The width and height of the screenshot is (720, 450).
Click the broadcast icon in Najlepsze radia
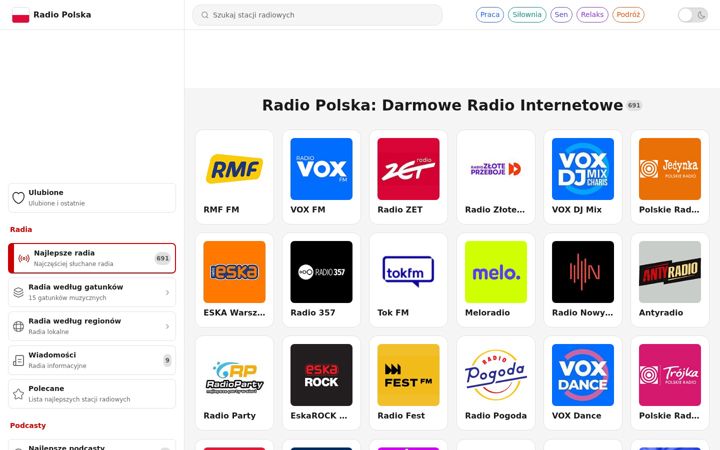click(24, 259)
